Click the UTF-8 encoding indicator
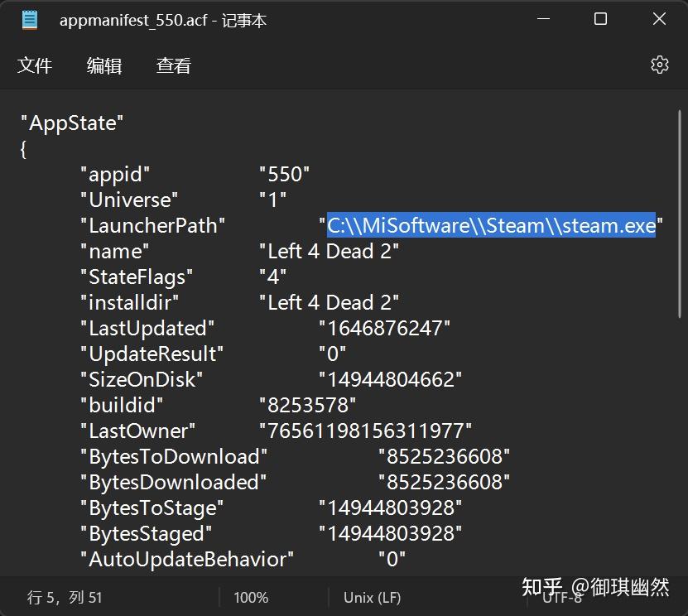This screenshot has width=688, height=616. tap(563, 597)
